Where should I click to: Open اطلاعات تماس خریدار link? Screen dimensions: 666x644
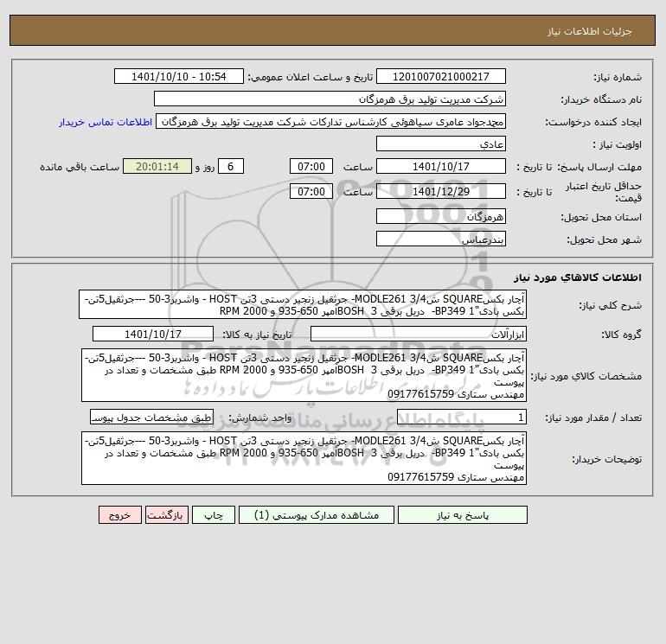click(106, 122)
